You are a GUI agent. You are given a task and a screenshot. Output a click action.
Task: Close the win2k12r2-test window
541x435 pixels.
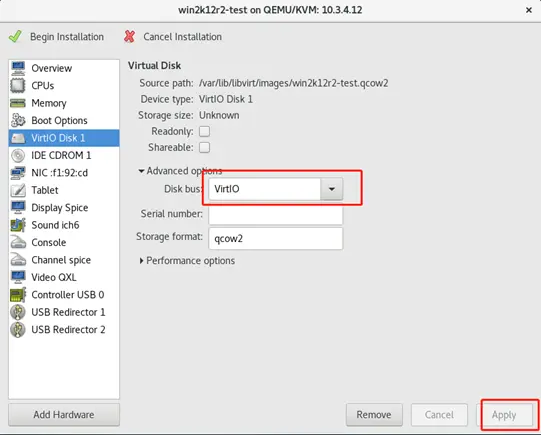[x=529, y=10]
